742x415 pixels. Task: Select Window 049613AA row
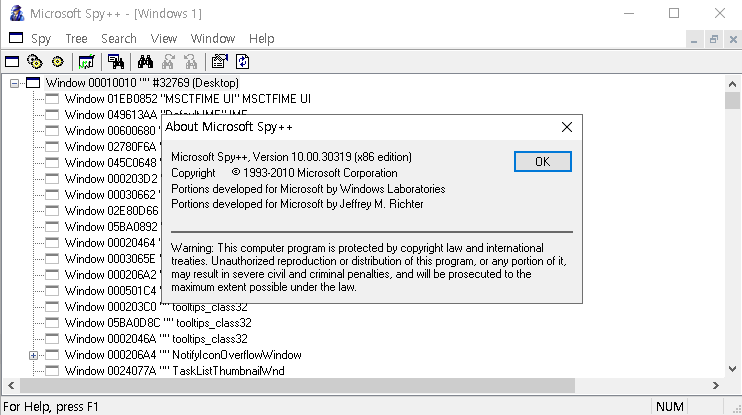(x=112, y=115)
